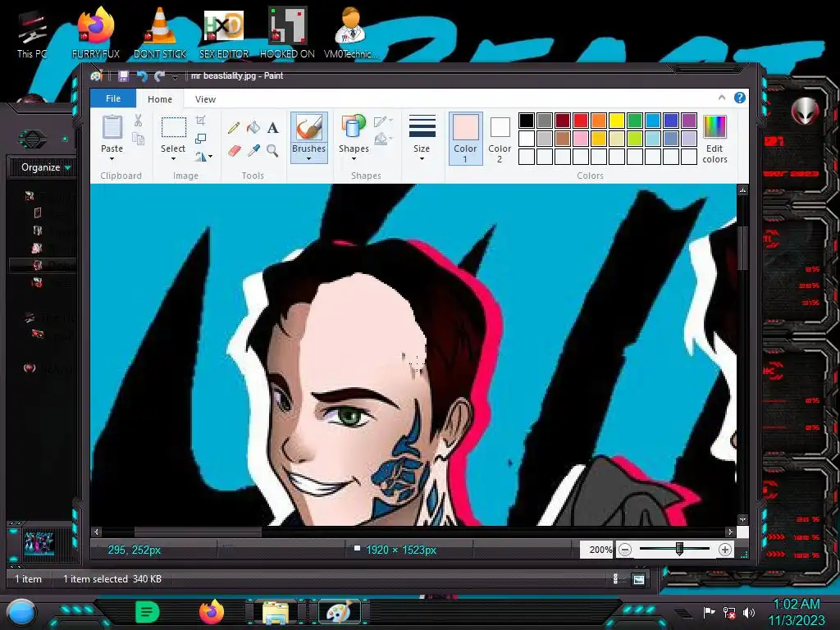Select the Magnifier tool
Screen dimensions: 840x630
tap(272, 151)
